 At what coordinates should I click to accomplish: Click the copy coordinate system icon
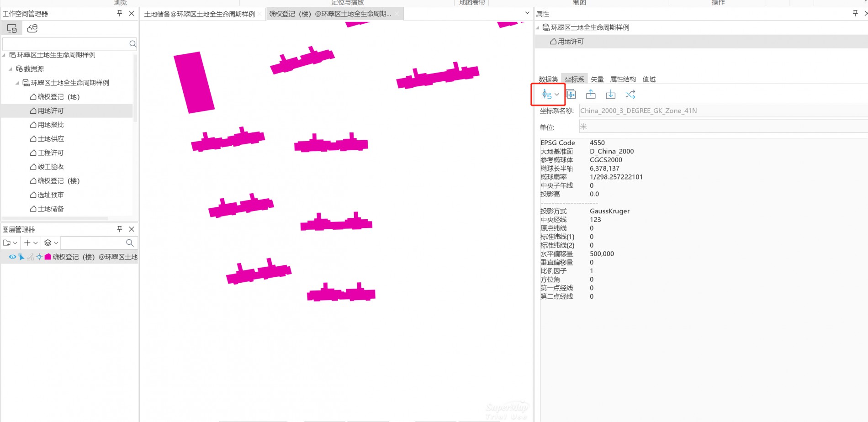(x=571, y=95)
